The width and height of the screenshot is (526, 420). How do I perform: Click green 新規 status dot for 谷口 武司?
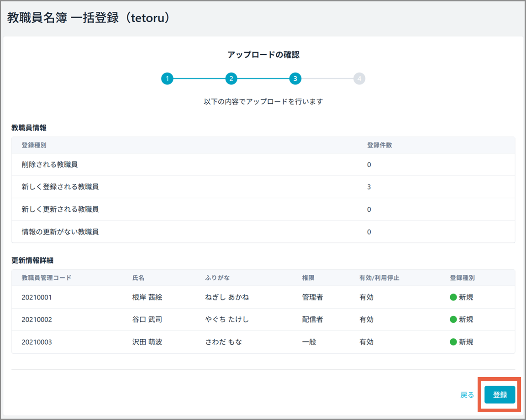(x=453, y=320)
